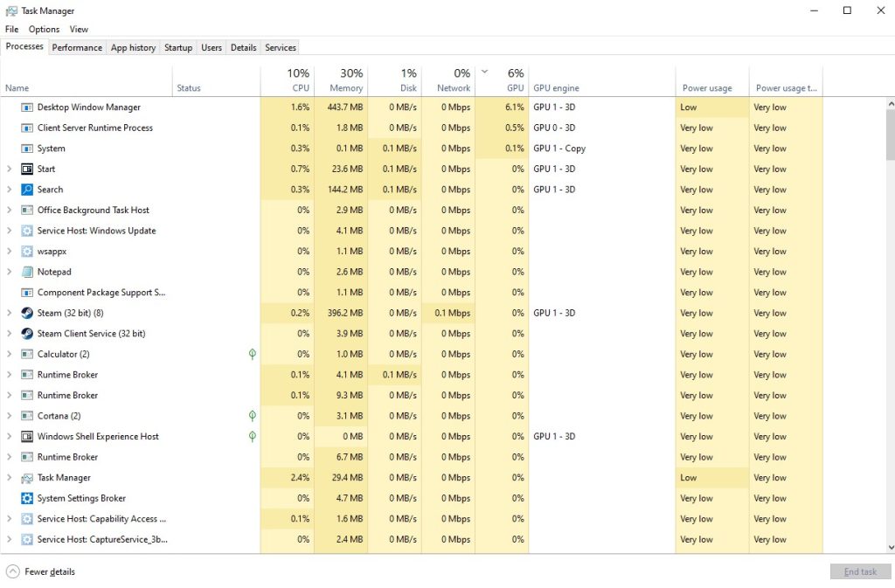Select the 443.7 MB memory cell
895x588 pixels.
341,107
